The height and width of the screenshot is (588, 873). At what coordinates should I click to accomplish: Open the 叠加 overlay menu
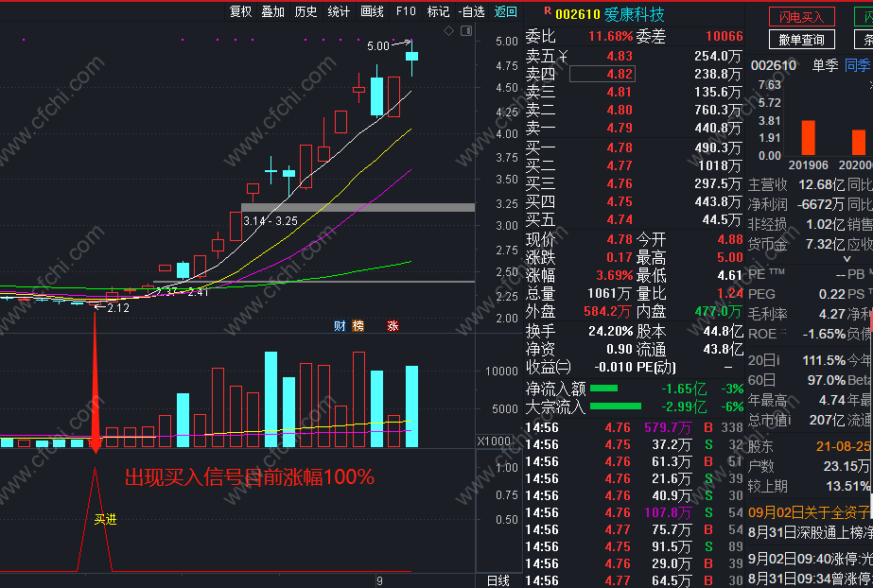point(272,11)
